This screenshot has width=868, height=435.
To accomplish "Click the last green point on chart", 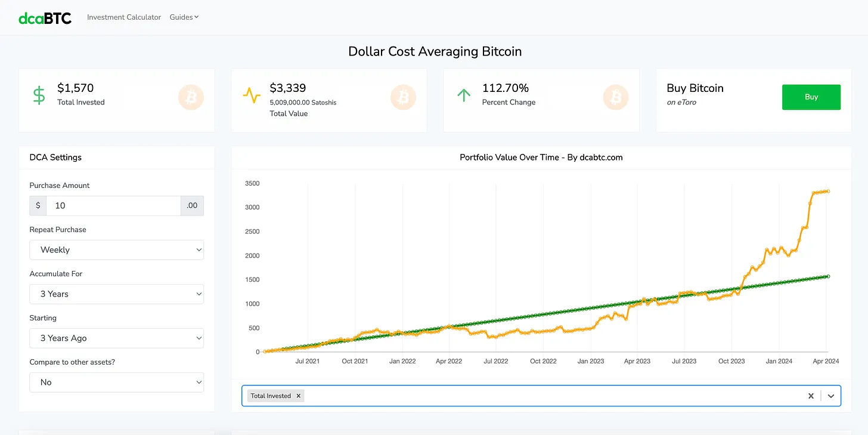I will (828, 276).
